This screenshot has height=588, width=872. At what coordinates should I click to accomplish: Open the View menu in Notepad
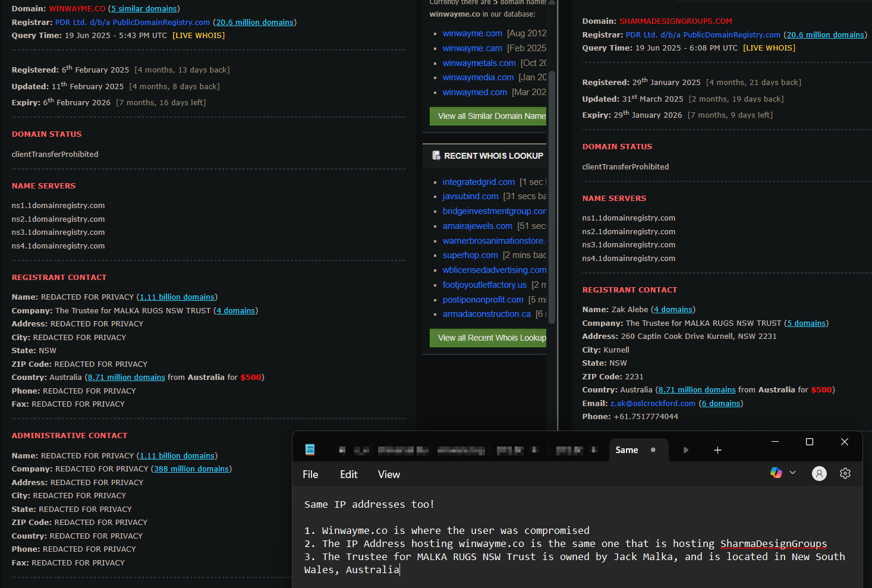coord(389,474)
